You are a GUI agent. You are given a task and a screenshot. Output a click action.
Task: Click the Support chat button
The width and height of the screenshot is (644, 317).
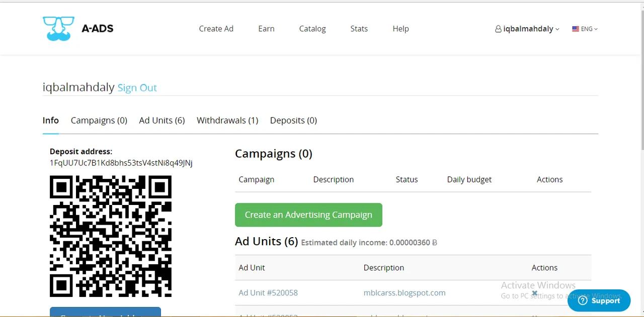click(x=599, y=300)
